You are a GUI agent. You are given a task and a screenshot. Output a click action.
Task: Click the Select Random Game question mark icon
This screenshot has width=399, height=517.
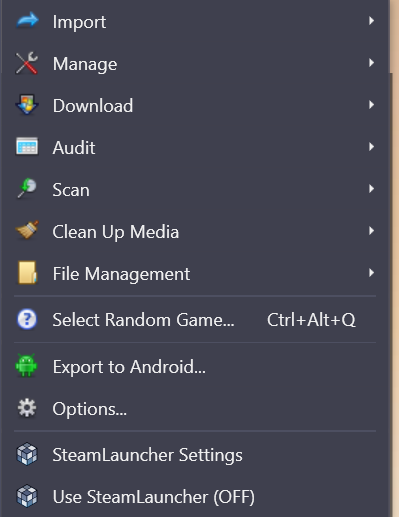tap(27, 319)
